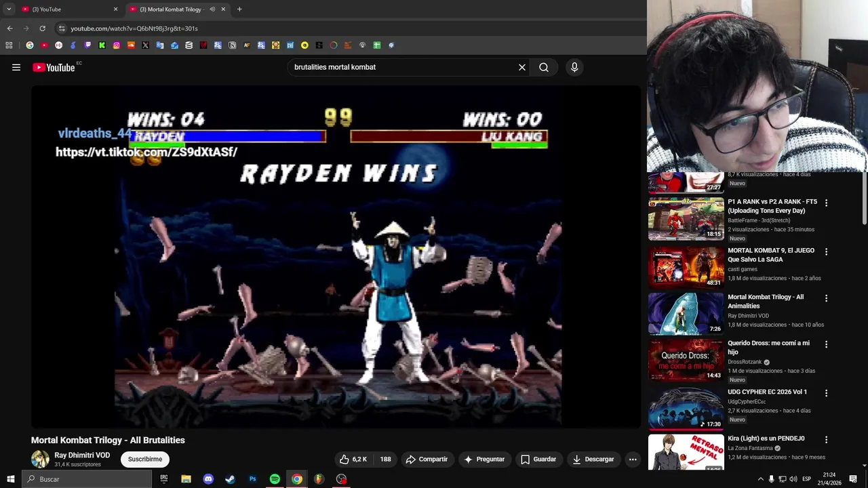Open MORTAL KOMBAT 9 video thumbnail

(686, 267)
